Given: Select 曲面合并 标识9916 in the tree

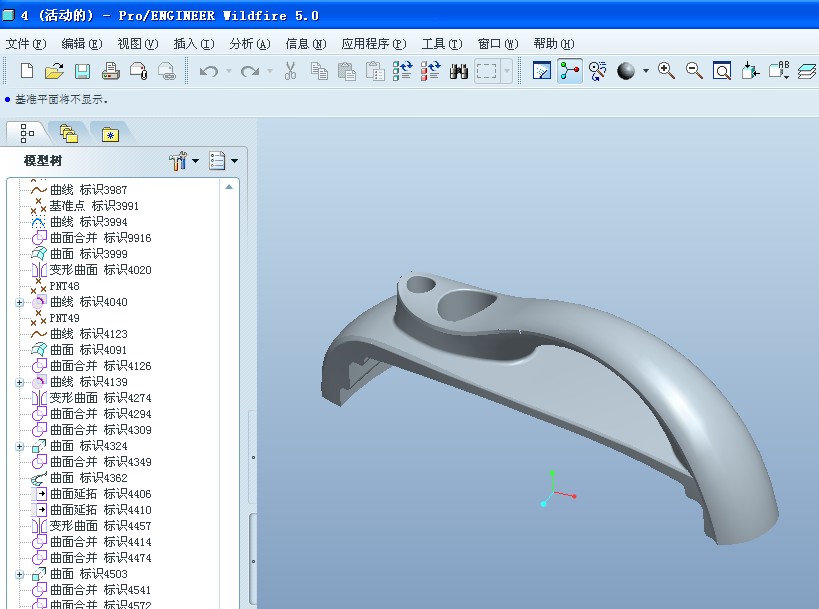Looking at the screenshot, I should pyautogui.click(x=92, y=238).
